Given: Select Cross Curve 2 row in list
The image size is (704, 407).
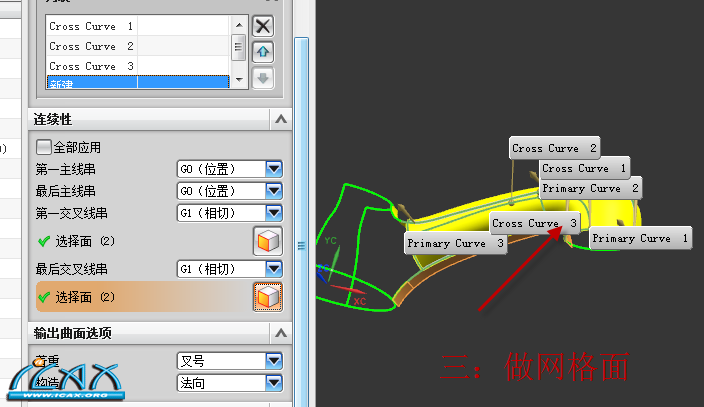Looking at the screenshot, I should 137,46.
